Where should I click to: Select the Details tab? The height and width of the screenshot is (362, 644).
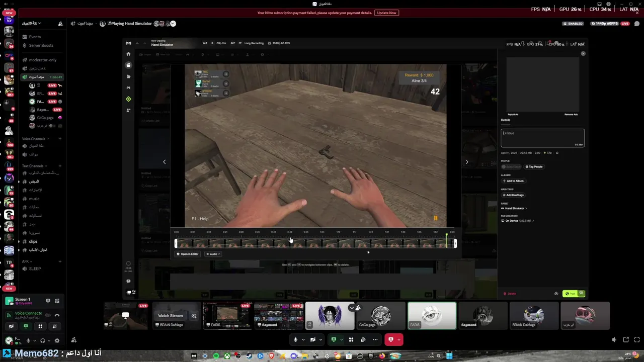coord(506,120)
